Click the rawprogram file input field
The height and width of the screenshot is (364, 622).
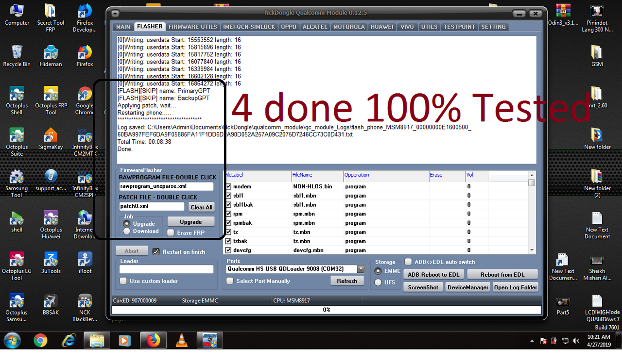click(166, 186)
